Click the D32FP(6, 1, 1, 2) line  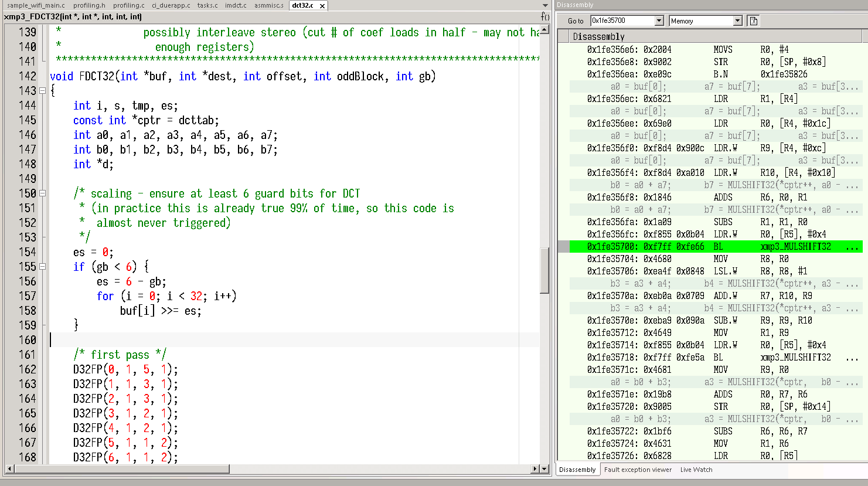pos(125,457)
